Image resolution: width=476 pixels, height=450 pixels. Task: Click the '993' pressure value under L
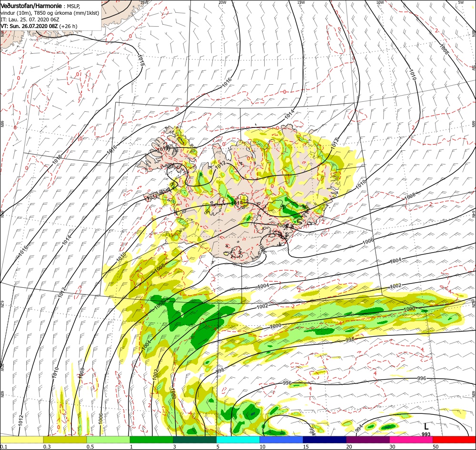426,434
